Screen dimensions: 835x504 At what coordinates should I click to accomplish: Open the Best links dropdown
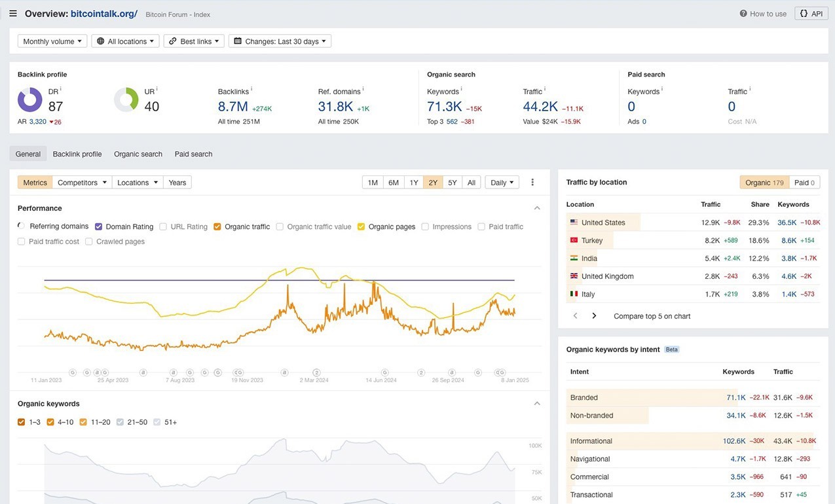pyautogui.click(x=194, y=41)
